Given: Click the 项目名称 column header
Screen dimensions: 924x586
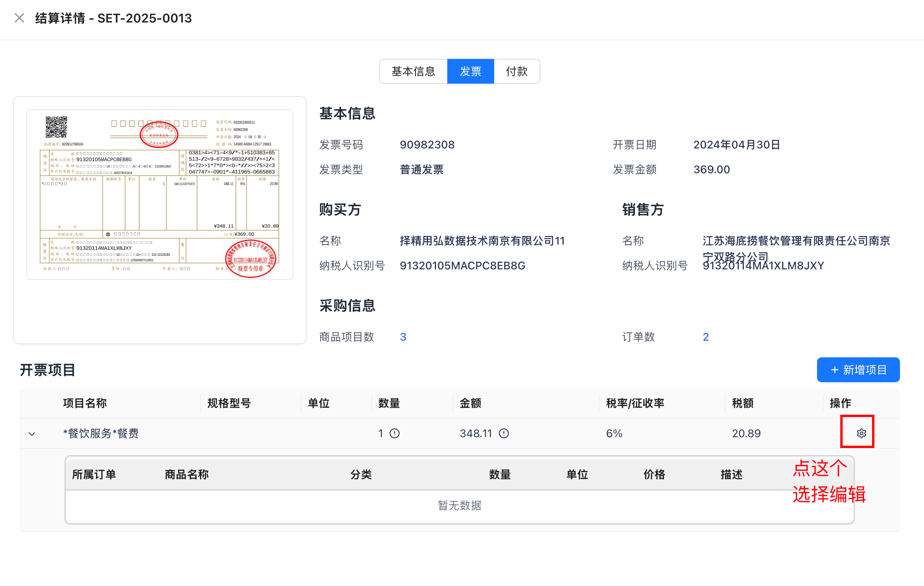Looking at the screenshot, I should click(85, 403).
